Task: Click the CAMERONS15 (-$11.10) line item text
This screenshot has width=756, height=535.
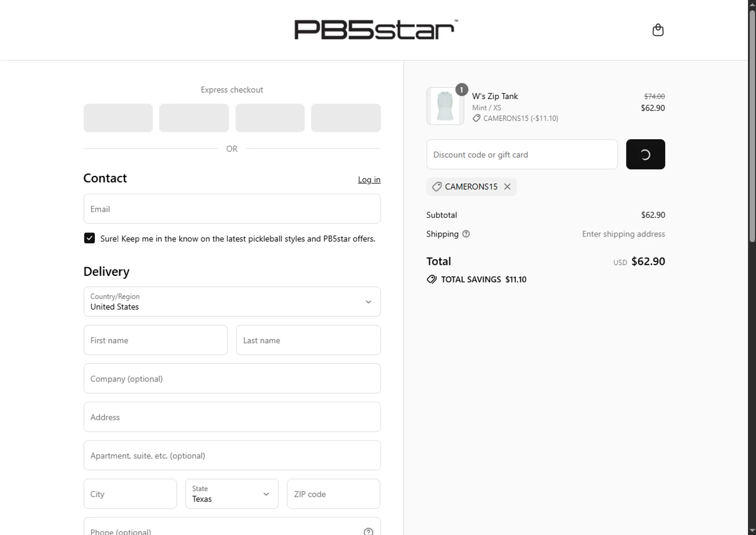Action: 521,118
